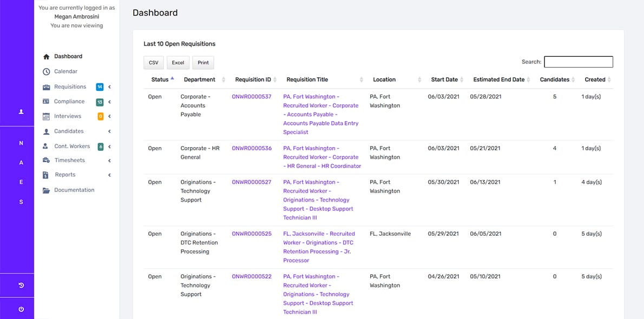
Task: Expand the Requisitions menu chevron
Action: coord(109,87)
